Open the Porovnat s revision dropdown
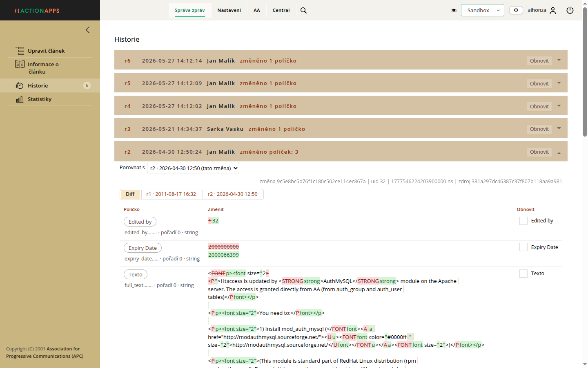The width and height of the screenshot is (588, 368). tap(193, 168)
